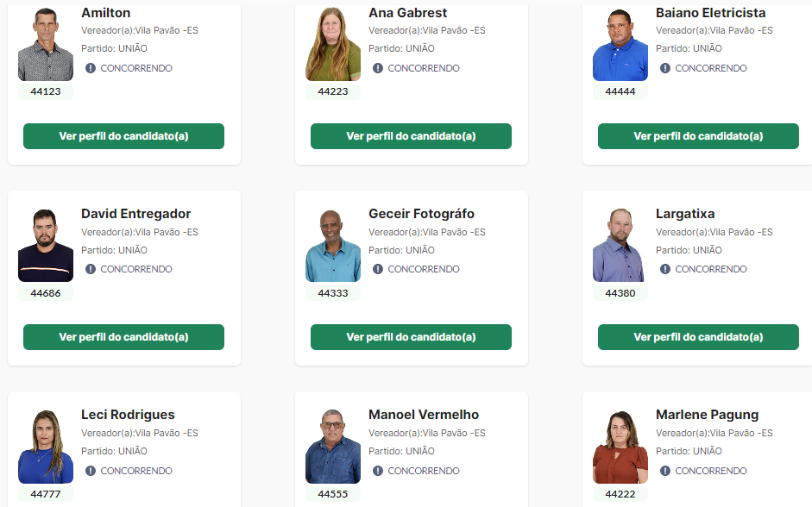This screenshot has width=812, height=507.
Task: View David Entregador's candidate profile
Action: [123, 337]
